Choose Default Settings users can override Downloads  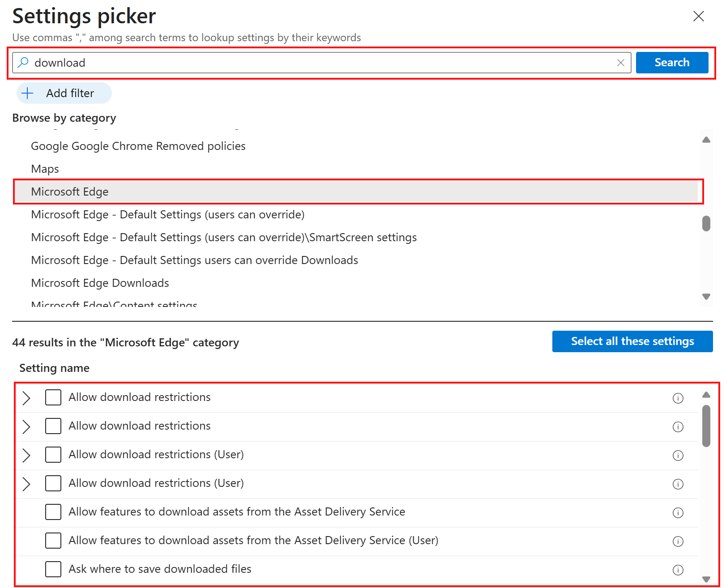click(x=195, y=260)
